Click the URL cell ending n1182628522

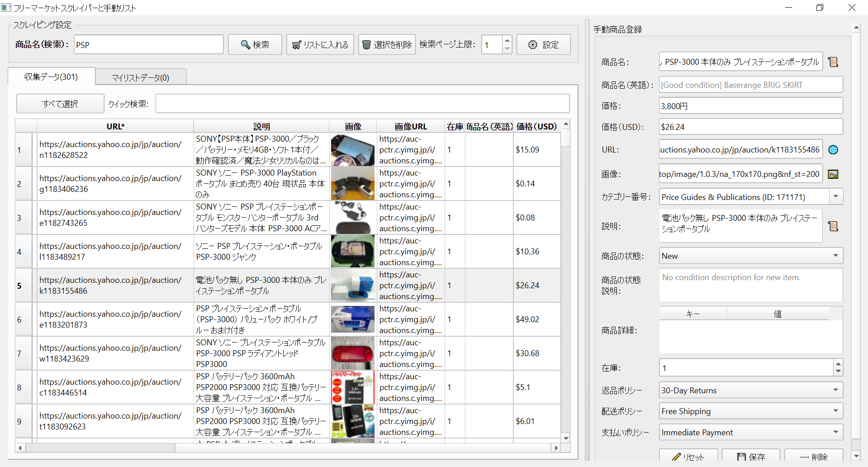click(115, 150)
